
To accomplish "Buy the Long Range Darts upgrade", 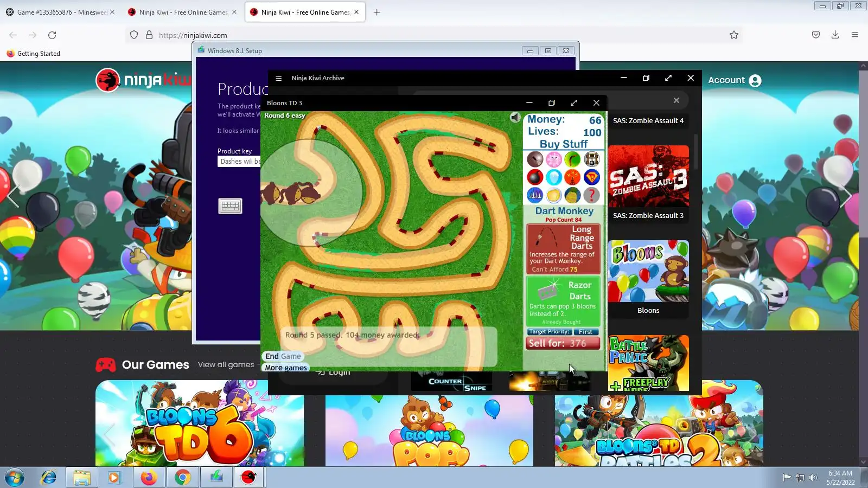I will pos(563,249).
